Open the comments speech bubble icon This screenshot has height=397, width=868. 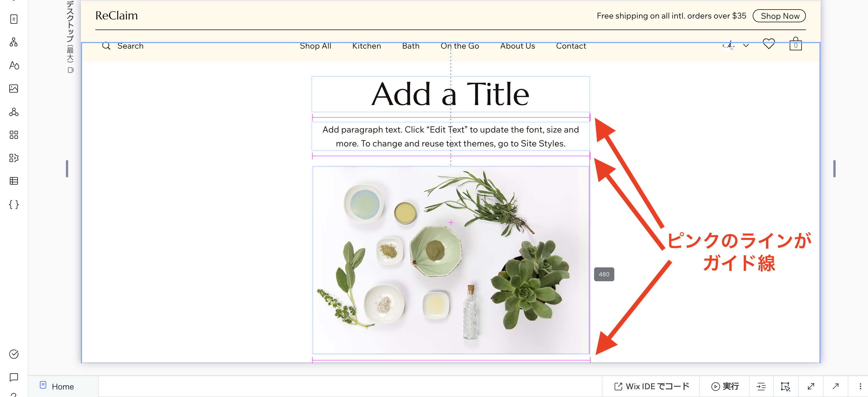14,377
